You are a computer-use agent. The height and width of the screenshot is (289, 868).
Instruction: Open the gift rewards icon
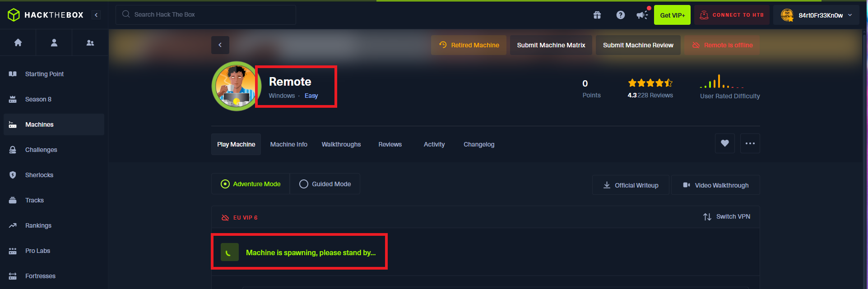click(x=597, y=15)
